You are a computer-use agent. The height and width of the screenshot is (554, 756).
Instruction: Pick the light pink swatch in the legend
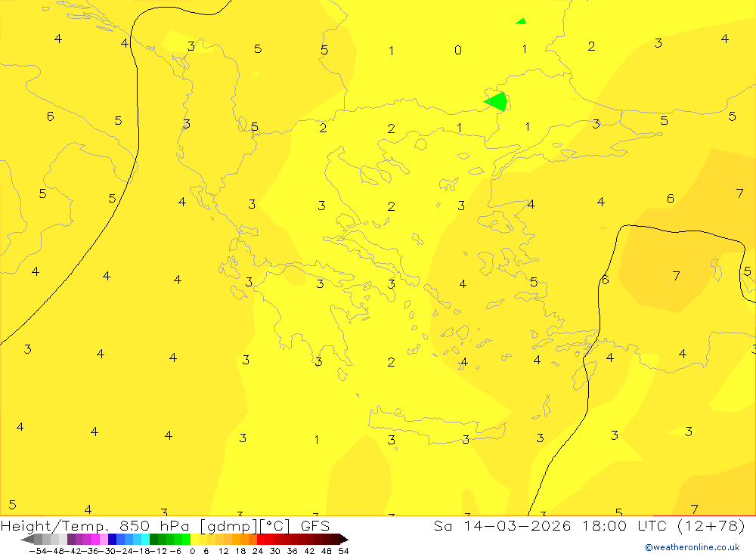pyautogui.click(x=104, y=539)
